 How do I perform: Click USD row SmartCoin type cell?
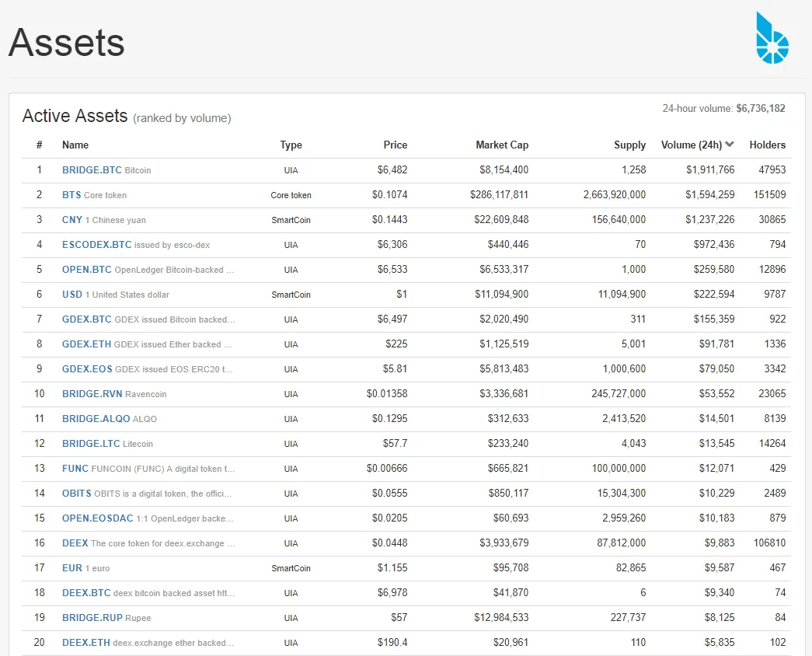click(291, 295)
